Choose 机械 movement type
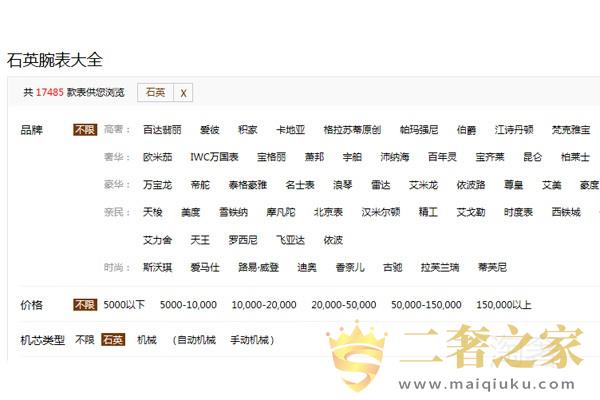 (x=147, y=340)
